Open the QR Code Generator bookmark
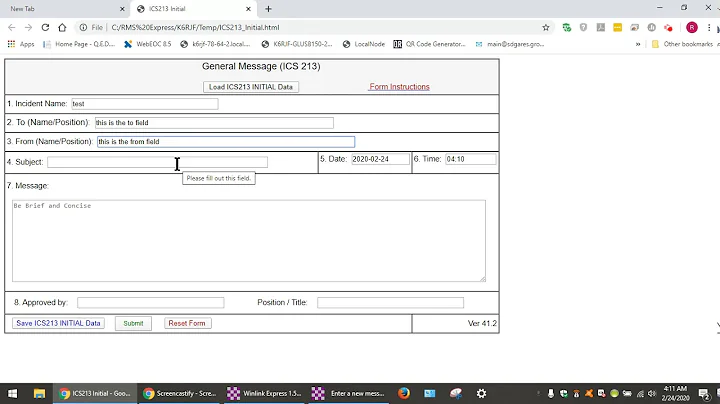Image resolution: width=720 pixels, height=404 pixels. (429, 44)
